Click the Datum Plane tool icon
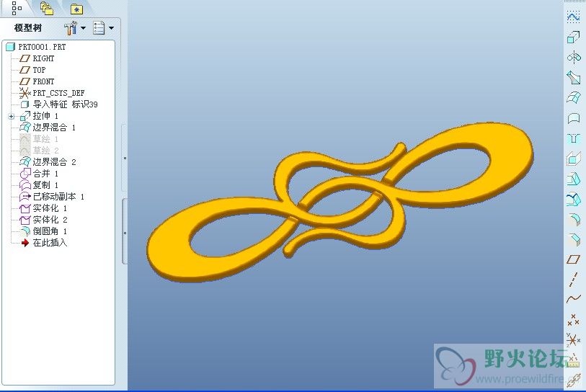The image size is (586, 392). 573,259
